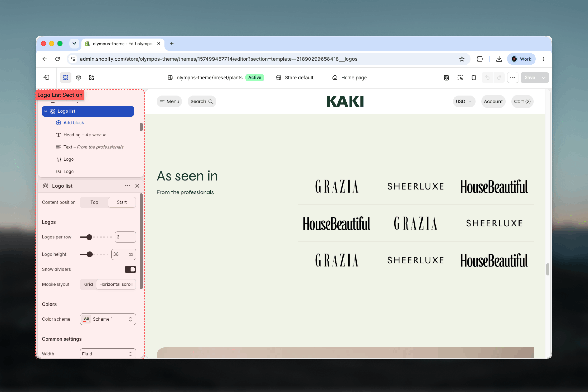Reload the browser page

tap(58, 59)
